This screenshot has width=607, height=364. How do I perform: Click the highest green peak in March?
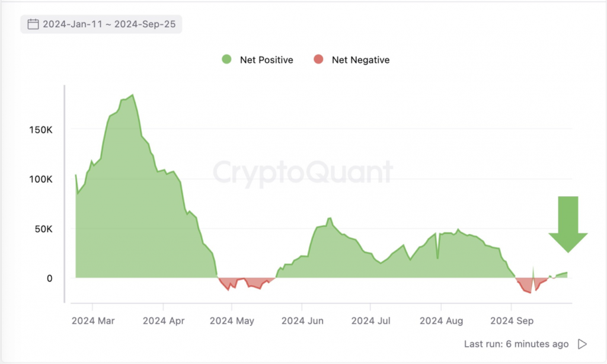pos(132,95)
